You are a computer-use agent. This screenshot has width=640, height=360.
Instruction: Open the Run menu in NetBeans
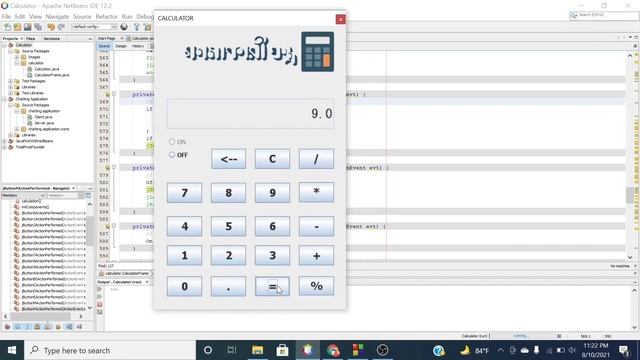127,17
